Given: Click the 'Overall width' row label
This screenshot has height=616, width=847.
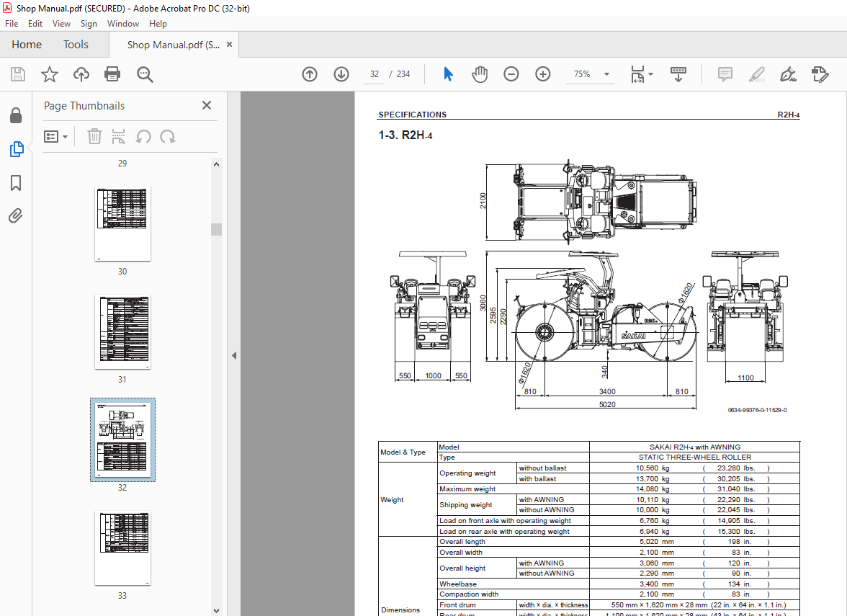Looking at the screenshot, I should (x=460, y=552).
